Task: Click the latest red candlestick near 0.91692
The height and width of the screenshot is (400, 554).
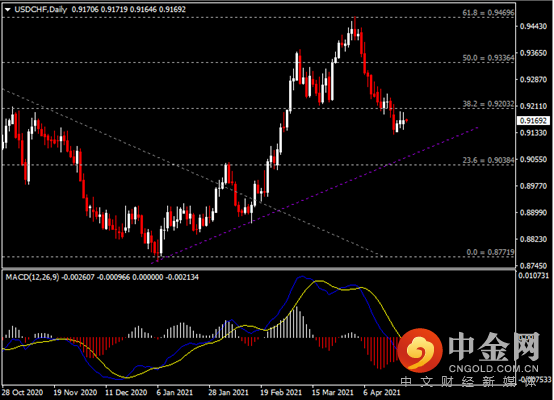Action: click(x=407, y=121)
